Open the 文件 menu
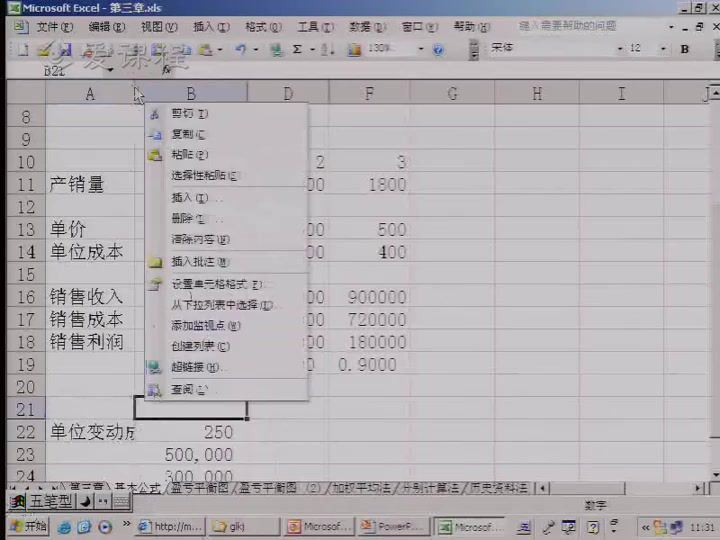720x540 pixels. [x=55, y=27]
